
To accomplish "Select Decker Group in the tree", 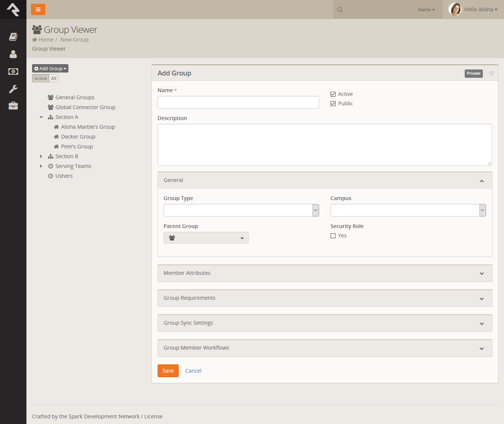I will point(78,137).
